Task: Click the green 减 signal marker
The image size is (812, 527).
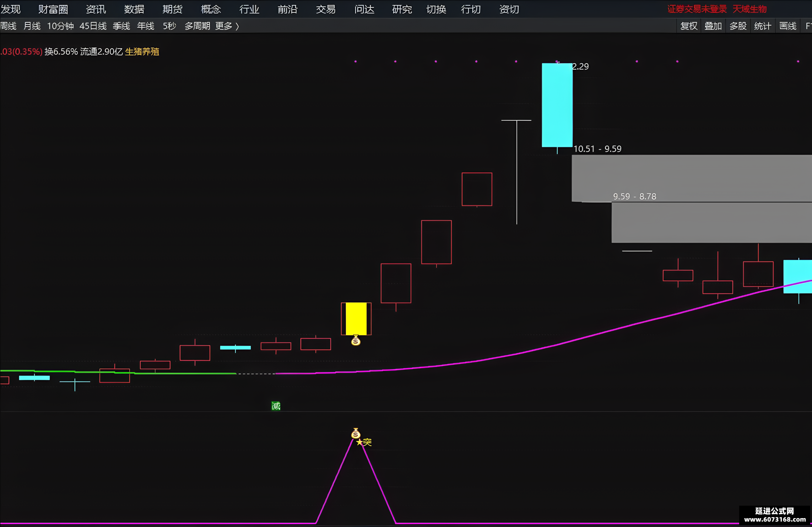Action: pyautogui.click(x=276, y=406)
